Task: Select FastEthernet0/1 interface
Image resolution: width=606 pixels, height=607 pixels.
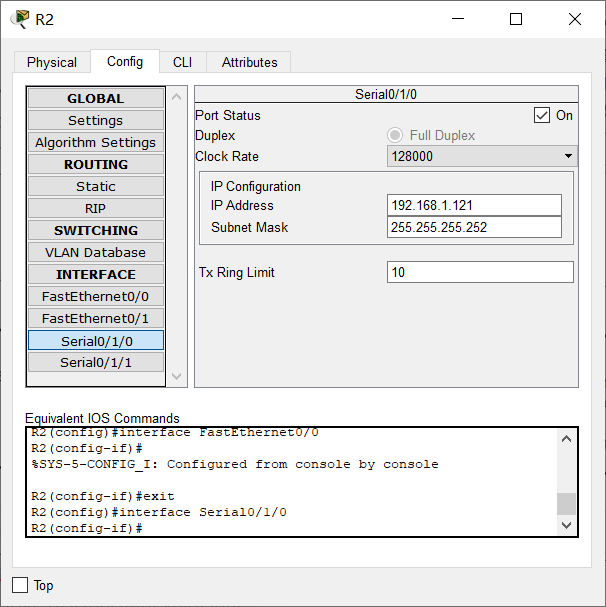Action: coord(96,319)
